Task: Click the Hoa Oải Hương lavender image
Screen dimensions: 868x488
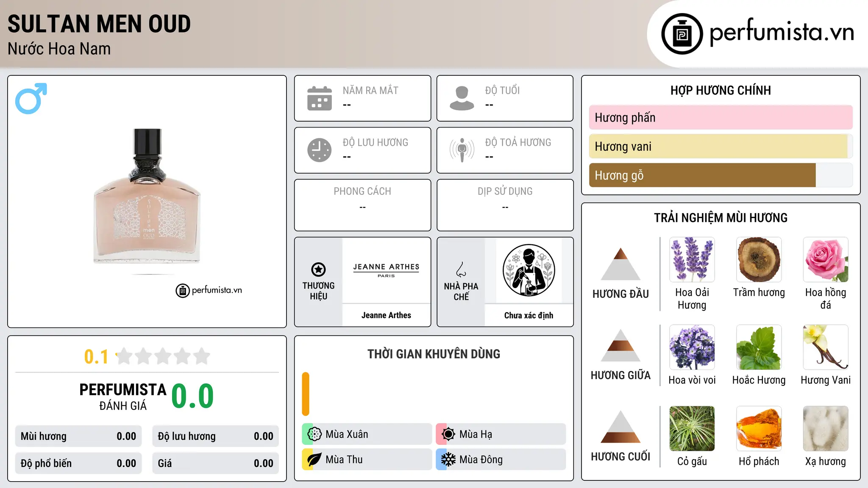Action: 692,260
